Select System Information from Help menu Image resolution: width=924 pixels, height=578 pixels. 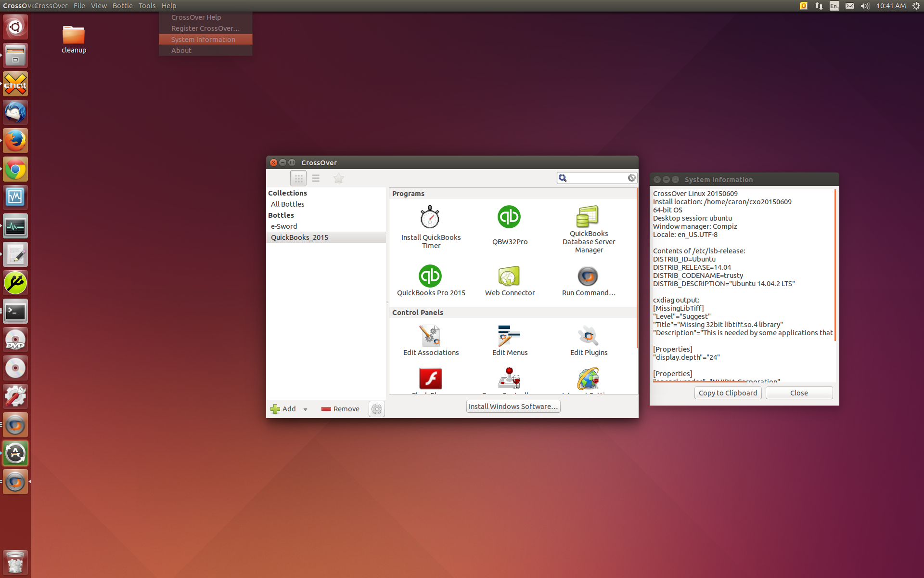(204, 39)
